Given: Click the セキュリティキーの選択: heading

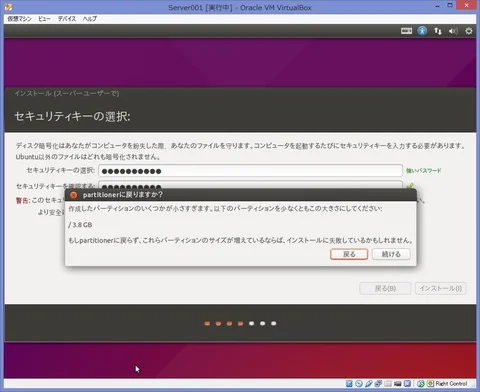Looking at the screenshot, I should (x=72, y=116).
